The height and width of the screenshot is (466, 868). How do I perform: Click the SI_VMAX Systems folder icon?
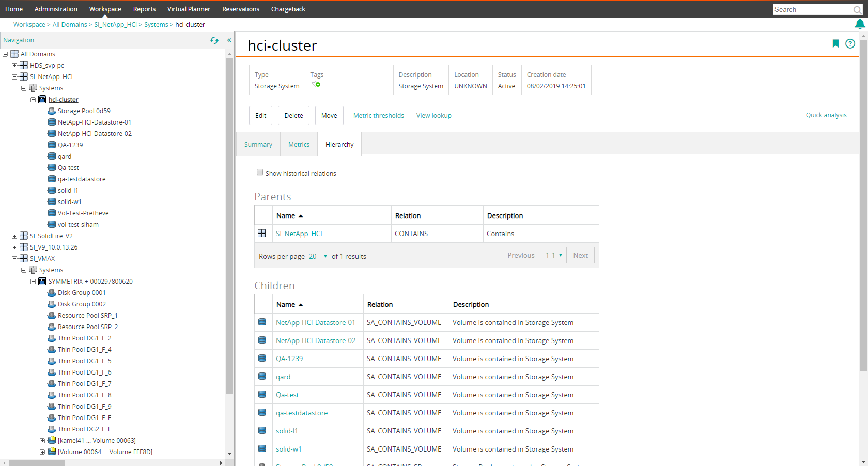pos(33,270)
